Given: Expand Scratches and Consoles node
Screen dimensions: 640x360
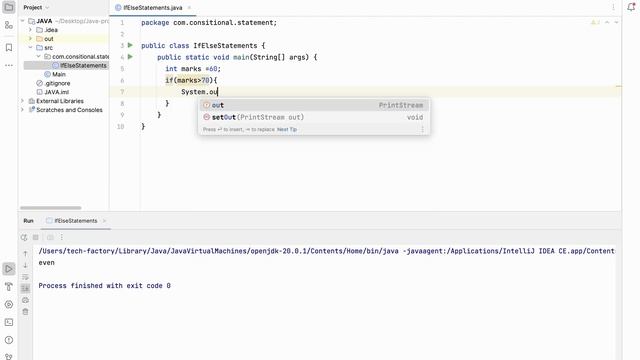Looking at the screenshot, I should click(x=23, y=110).
